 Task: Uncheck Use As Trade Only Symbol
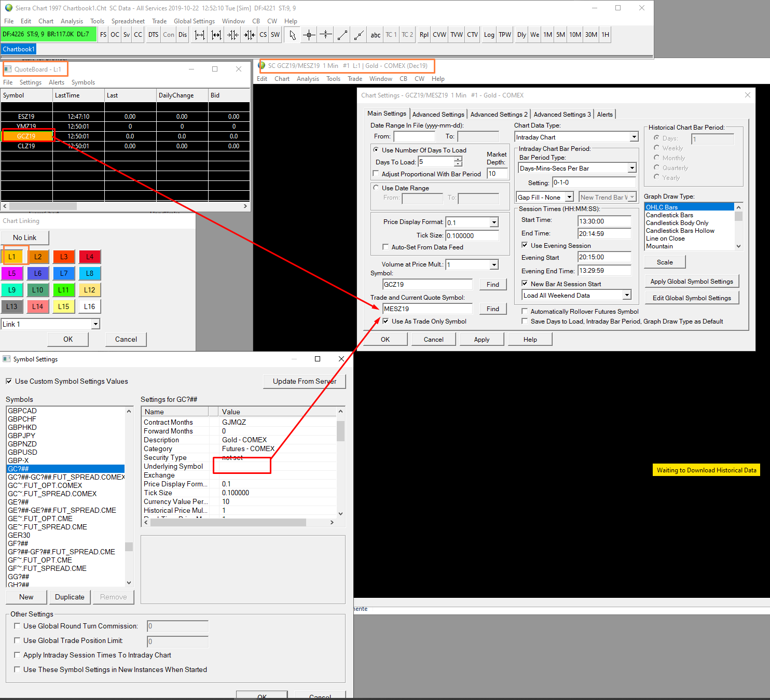[386, 321]
